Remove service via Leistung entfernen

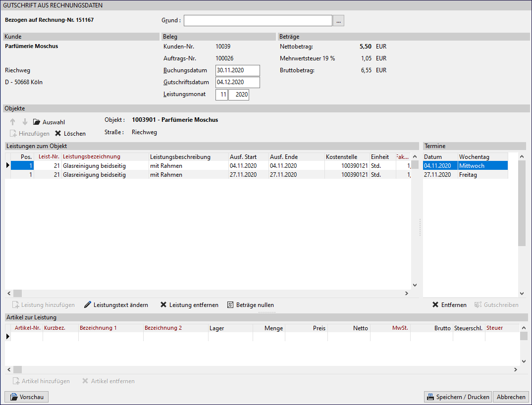(x=189, y=305)
